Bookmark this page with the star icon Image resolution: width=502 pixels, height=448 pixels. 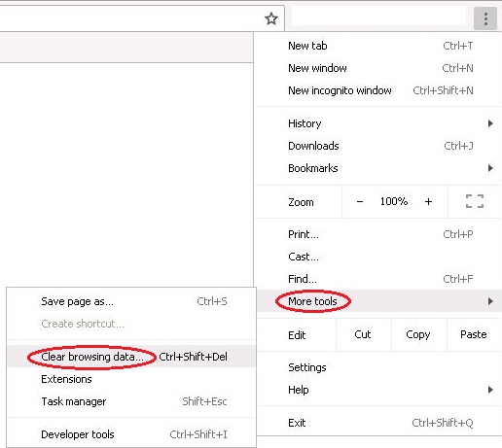click(271, 18)
